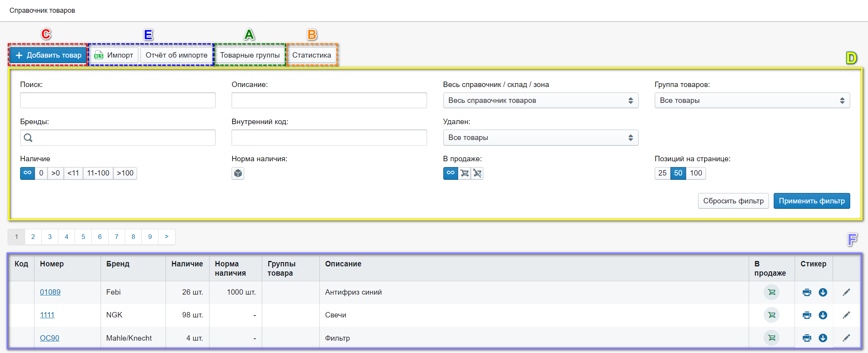The width and height of the screenshot is (868, 353).
Task: Open the Товарные группы section
Action: (250, 55)
